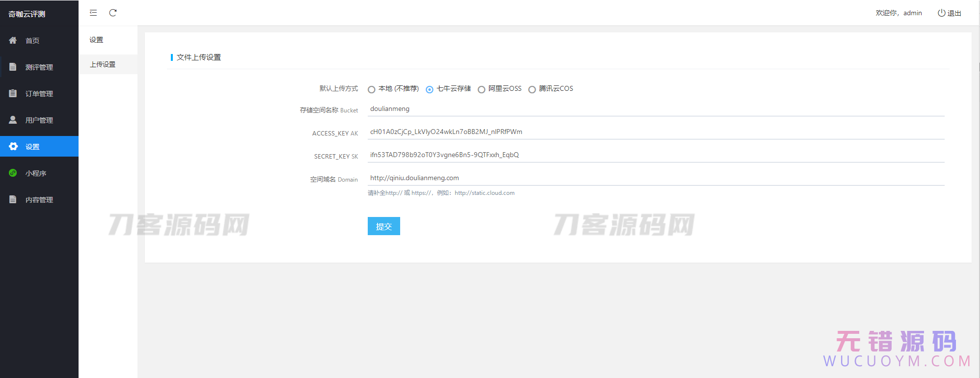This screenshot has width=980, height=378.
Task: Click the person icon for 用户管理
Action: pyautogui.click(x=13, y=120)
